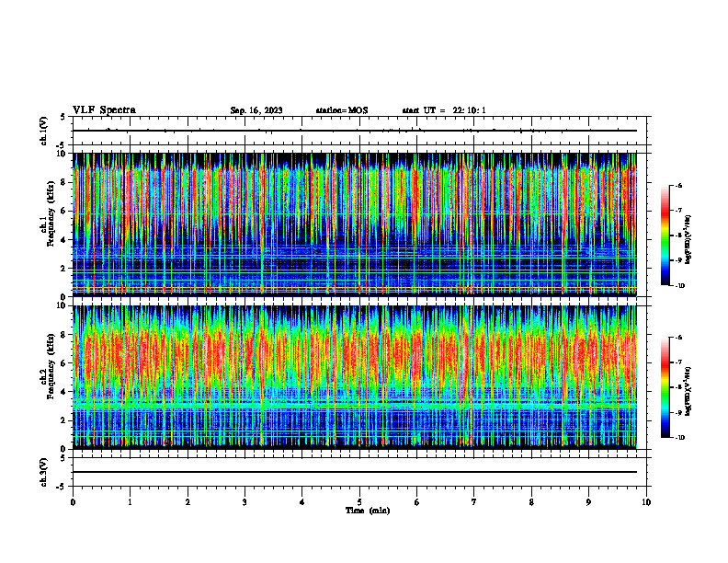Click time-axis tick label "2"

click(x=188, y=502)
